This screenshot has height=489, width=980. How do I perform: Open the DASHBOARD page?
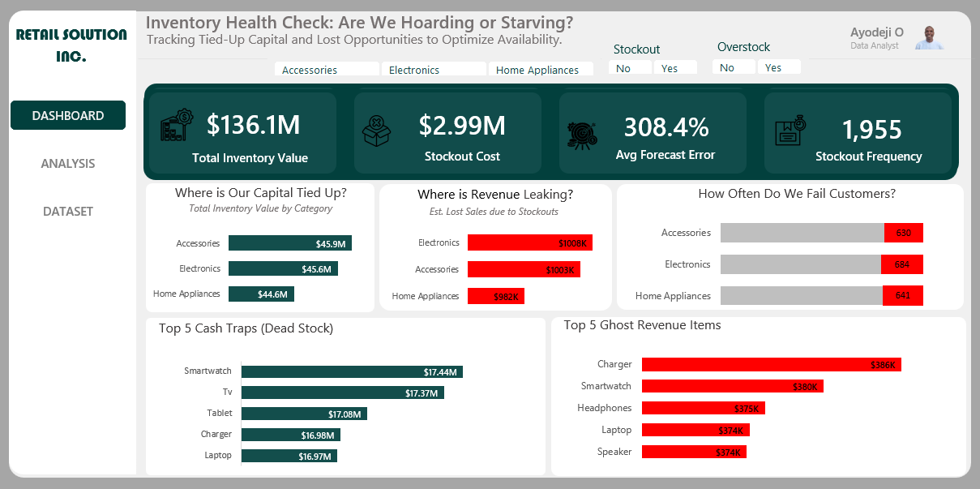tap(68, 115)
